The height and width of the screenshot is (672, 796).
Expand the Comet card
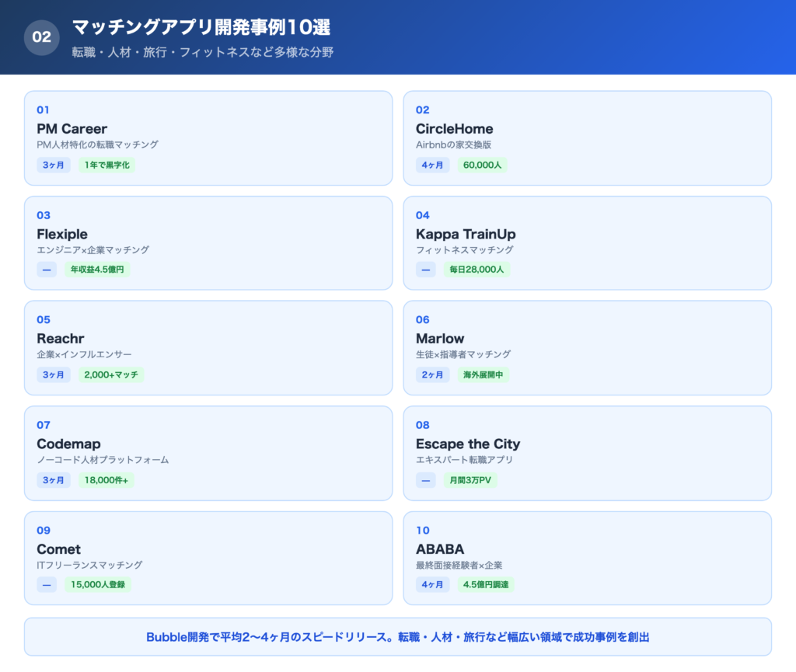coord(208,558)
